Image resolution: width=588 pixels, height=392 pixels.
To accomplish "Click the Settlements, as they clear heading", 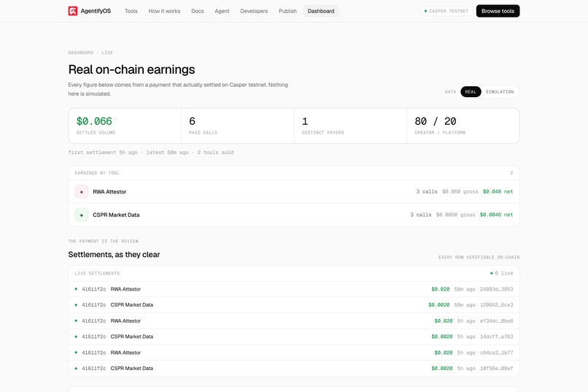I will click(x=114, y=254).
